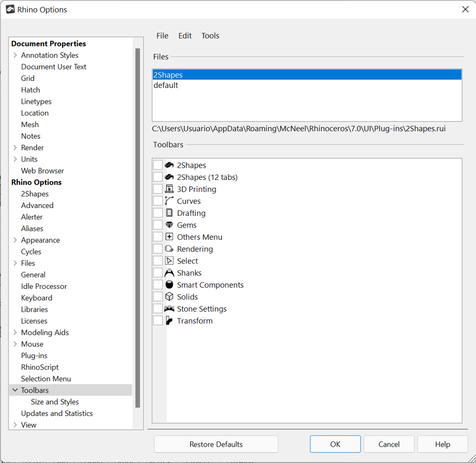Open the File menu
This screenshot has height=463, width=476.
(162, 36)
